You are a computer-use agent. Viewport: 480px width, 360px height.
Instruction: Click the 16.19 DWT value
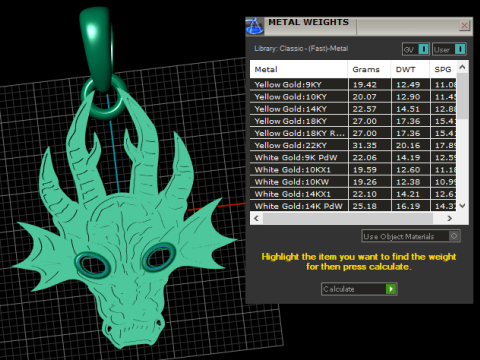click(x=408, y=206)
